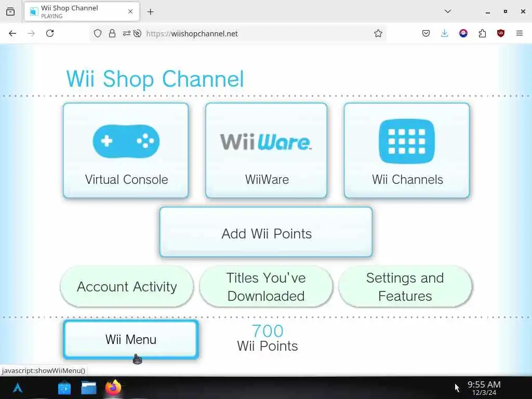
Task: Open Settings and Features
Action: (405, 287)
